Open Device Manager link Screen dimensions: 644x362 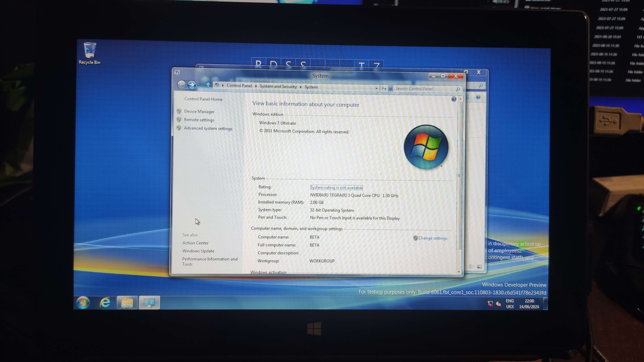[x=199, y=111]
